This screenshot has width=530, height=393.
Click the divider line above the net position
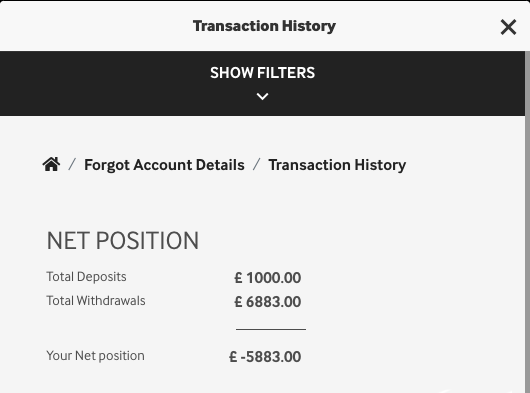click(x=271, y=329)
